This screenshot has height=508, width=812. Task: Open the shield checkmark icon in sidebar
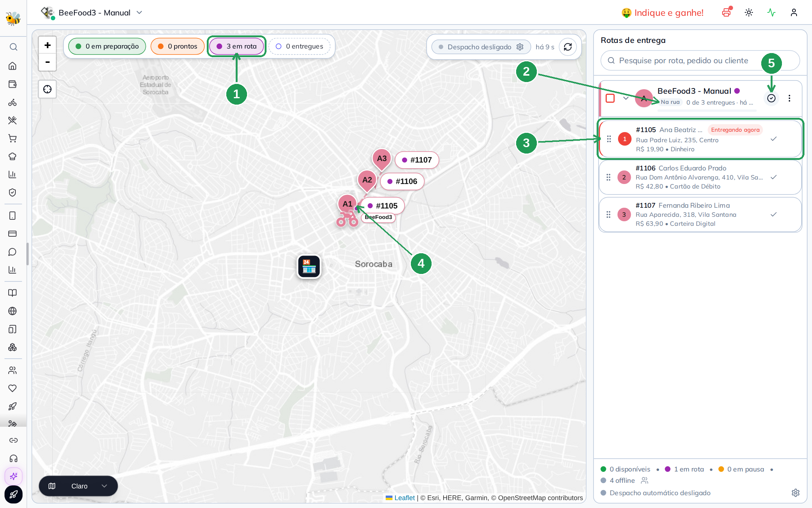12,192
